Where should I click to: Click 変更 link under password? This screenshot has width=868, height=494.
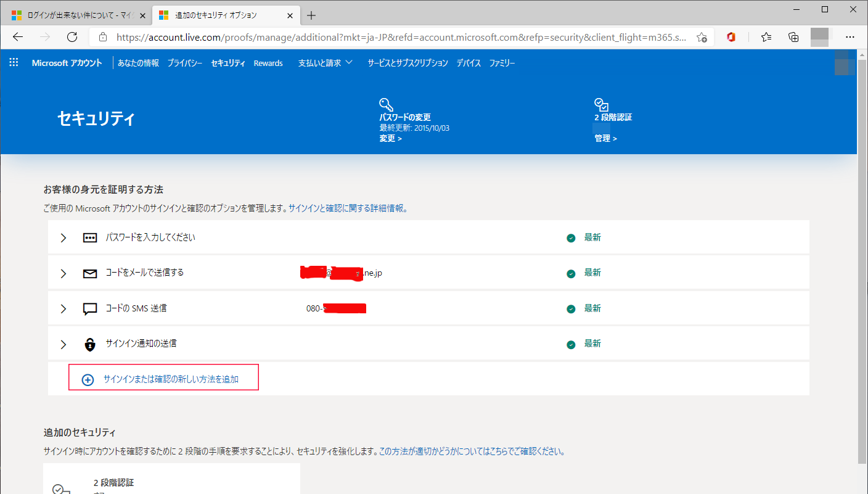tap(390, 139)
